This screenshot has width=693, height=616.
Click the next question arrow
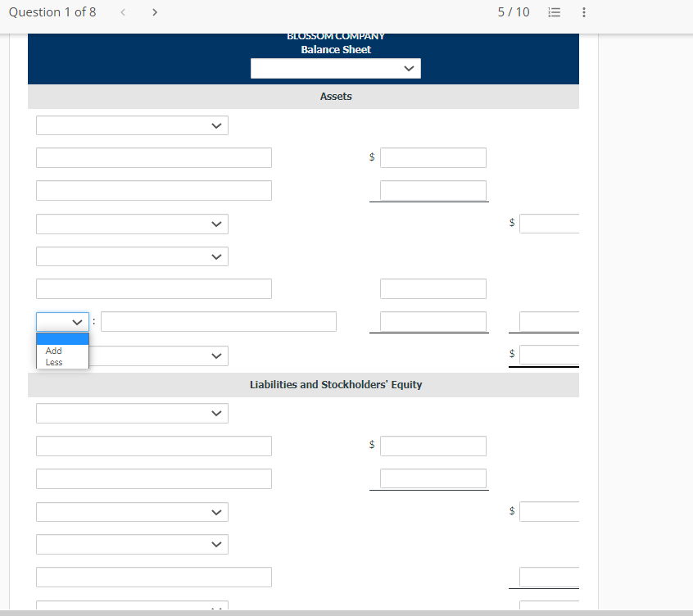coord(155,12)
